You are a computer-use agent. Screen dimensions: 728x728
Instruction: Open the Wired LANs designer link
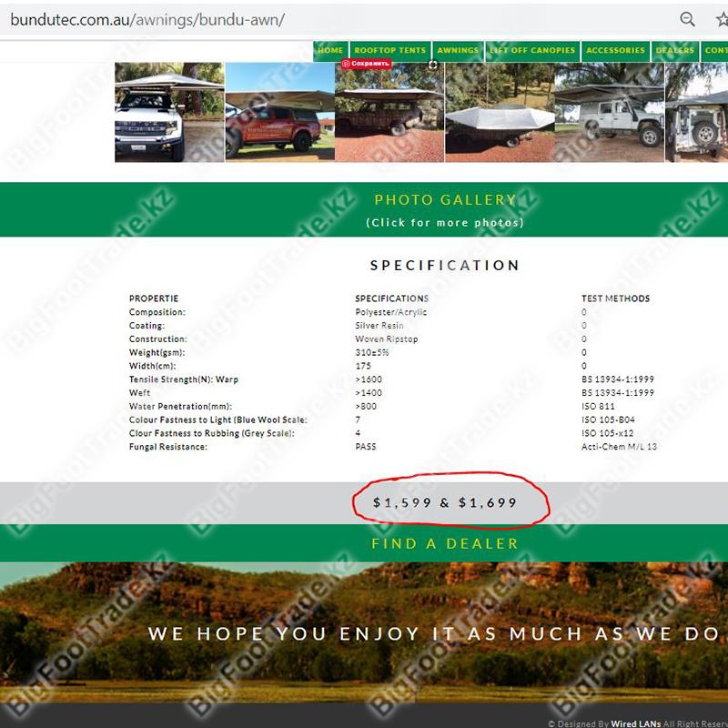[x=635, y=723]
